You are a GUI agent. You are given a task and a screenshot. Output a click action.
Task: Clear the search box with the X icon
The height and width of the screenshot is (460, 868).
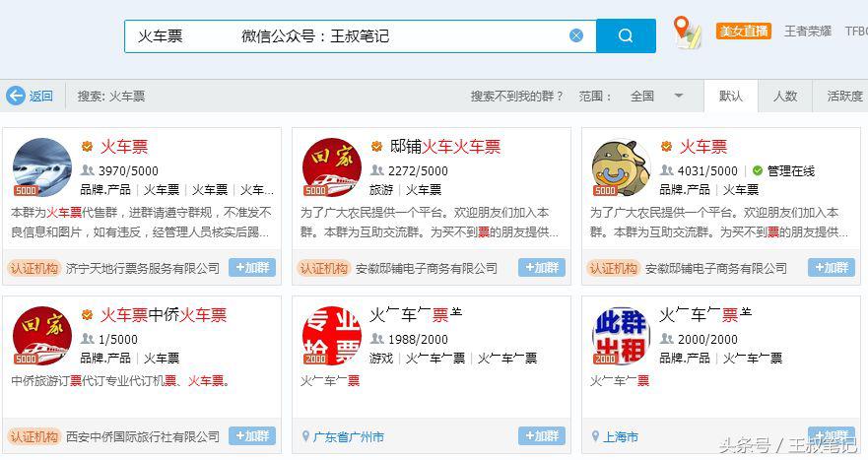[575, 36]
